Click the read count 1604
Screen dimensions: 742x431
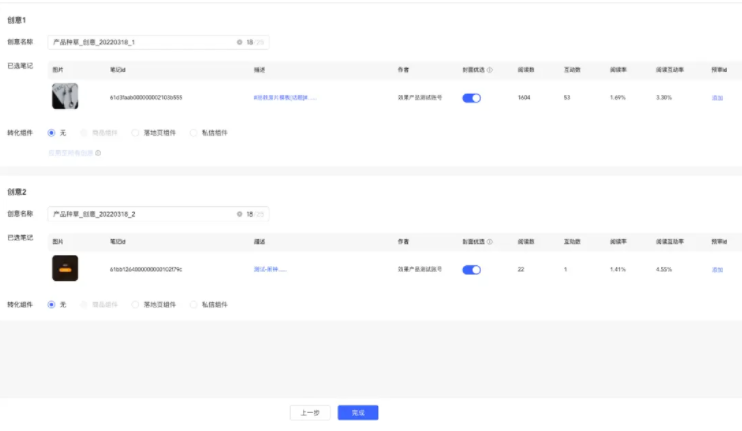click(524, 97)
